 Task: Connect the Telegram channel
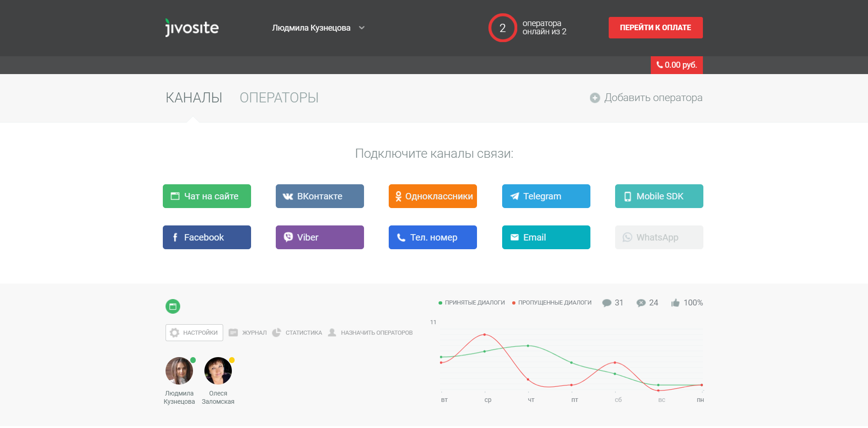click(546, 196)
